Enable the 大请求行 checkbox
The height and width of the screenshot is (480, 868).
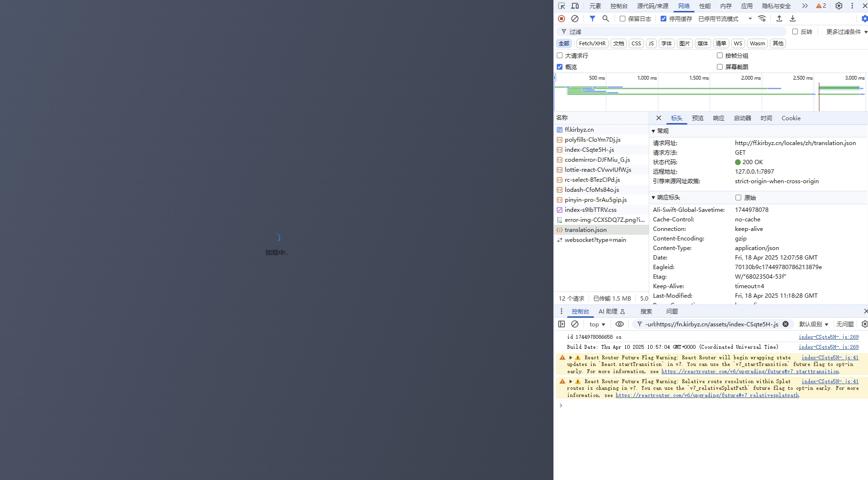[x=560, y=55]
